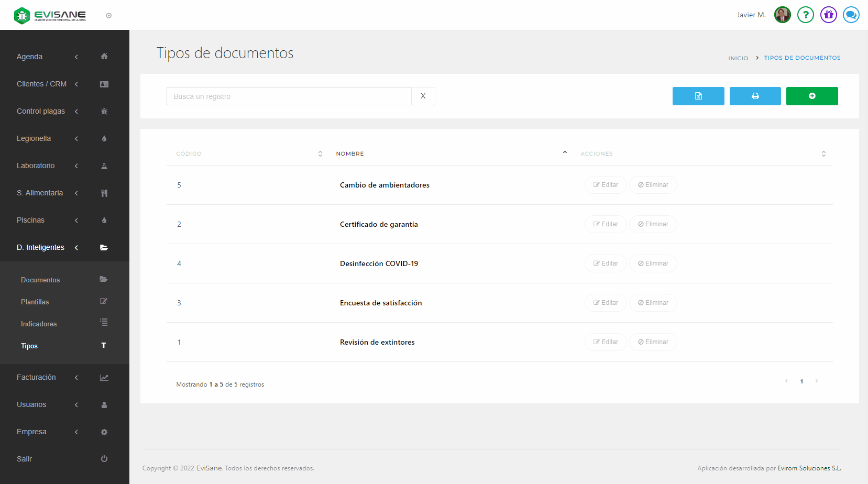Screen dimensions: 868x484
Task: Toggle sidebar with the small circle icon
Action: click(x=109, y=16)
